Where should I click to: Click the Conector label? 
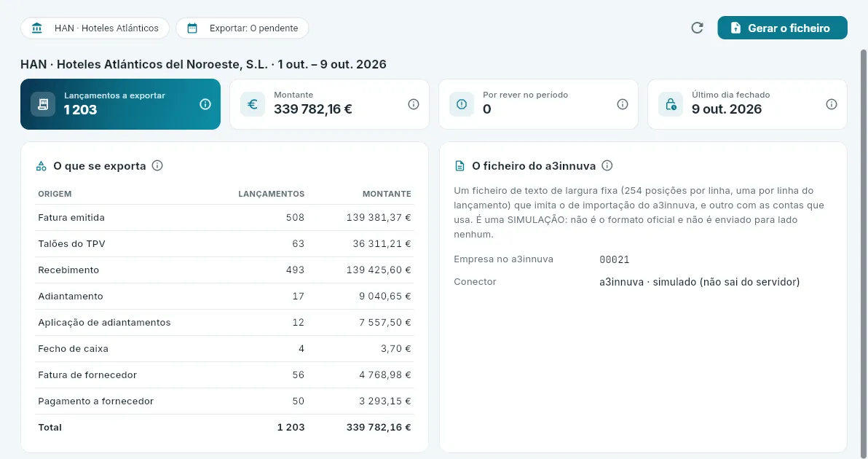(x=475, y=282)
